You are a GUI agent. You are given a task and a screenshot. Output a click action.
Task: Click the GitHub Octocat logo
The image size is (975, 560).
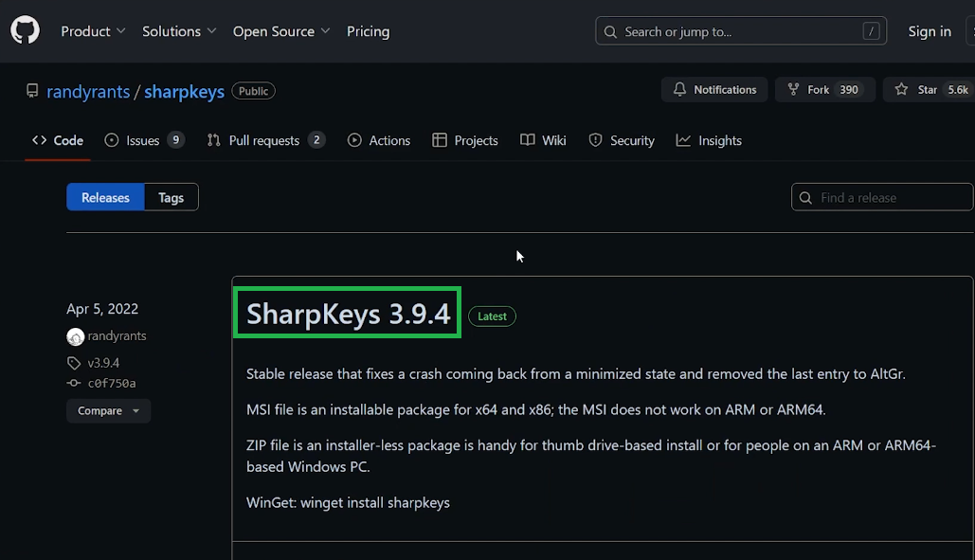point(25,30)
